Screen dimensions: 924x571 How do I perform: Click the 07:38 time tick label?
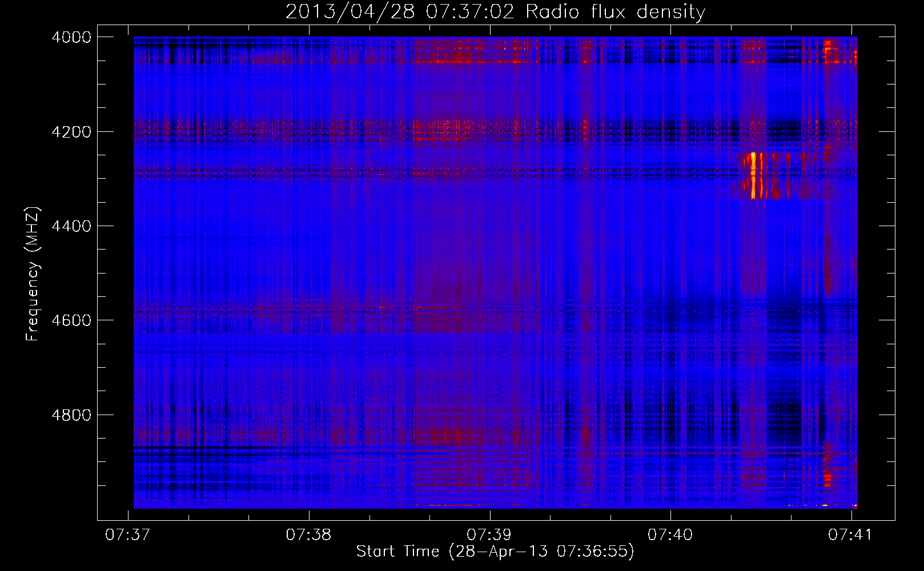point(309,535)
